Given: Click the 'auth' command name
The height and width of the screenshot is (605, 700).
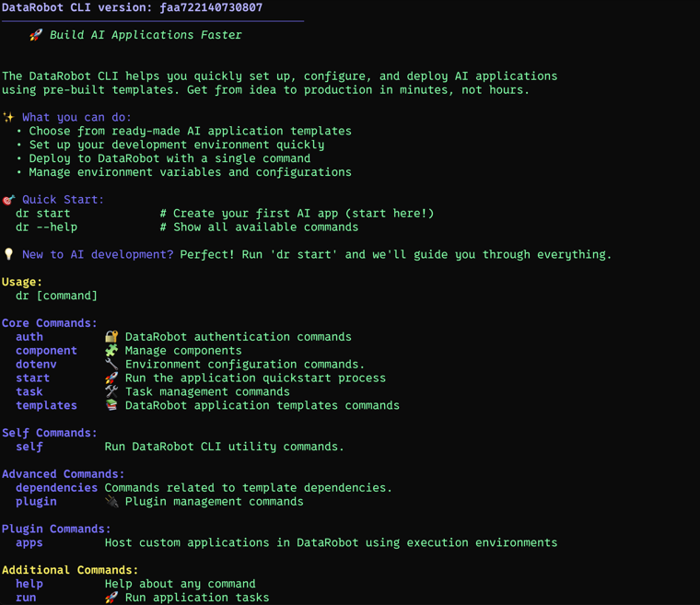Looking at the screenshot, I should pos(29,337).
